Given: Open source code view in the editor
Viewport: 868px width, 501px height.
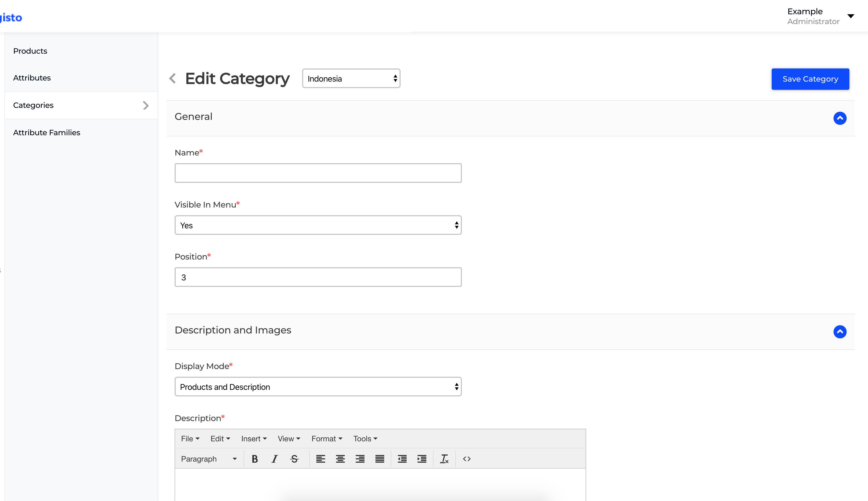Looking at the screenshot, I should tap(467, 459).
